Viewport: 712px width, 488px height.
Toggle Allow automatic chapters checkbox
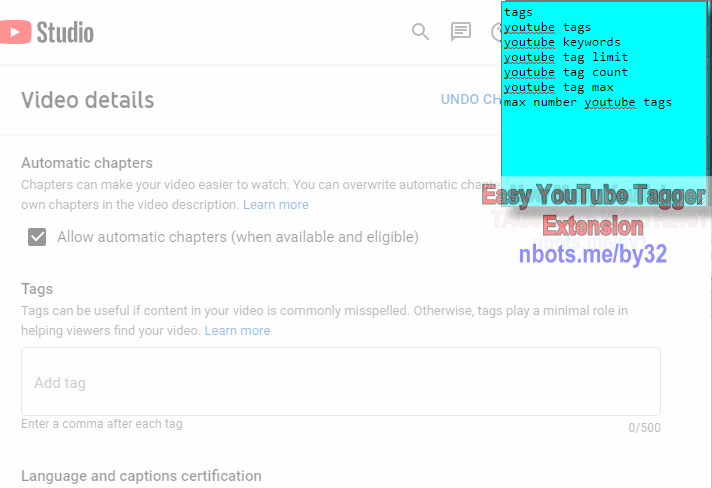tap(37, 237)
